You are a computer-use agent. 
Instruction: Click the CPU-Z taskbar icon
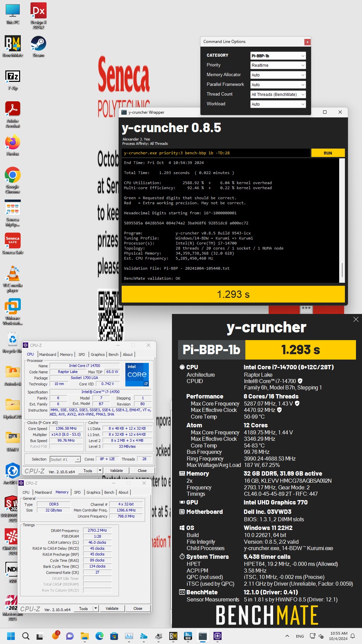[217, 636]
